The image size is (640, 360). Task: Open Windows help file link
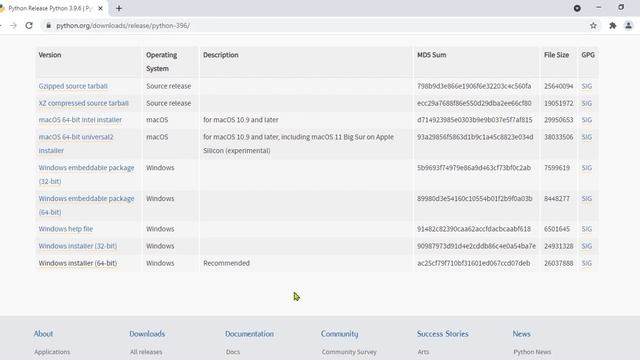(66, 229)
